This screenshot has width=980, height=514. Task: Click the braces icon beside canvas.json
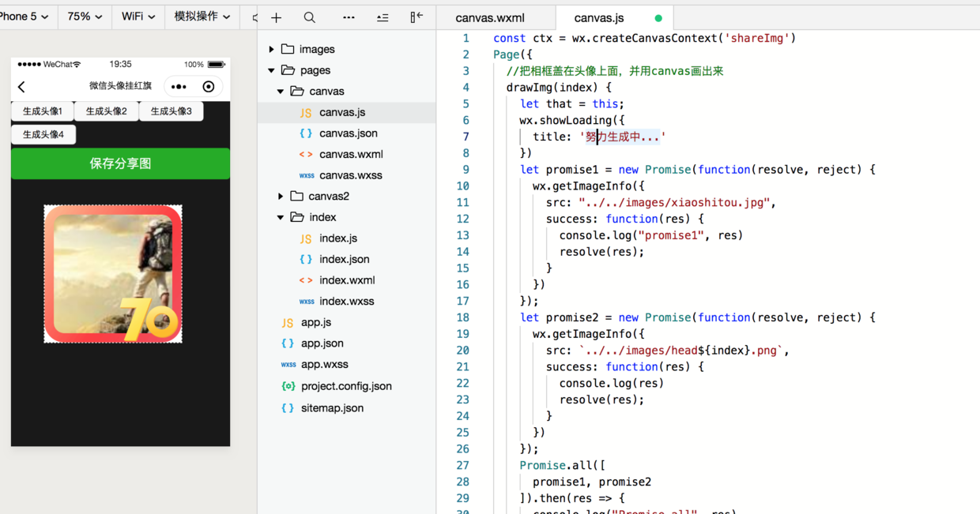pyautogui.click(x=306, y=133)
